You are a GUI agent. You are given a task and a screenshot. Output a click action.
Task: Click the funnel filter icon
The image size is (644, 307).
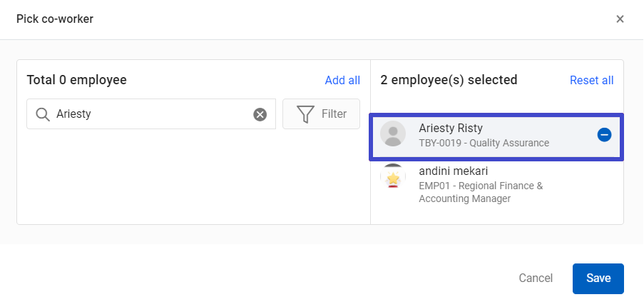[x=305, y=114]
